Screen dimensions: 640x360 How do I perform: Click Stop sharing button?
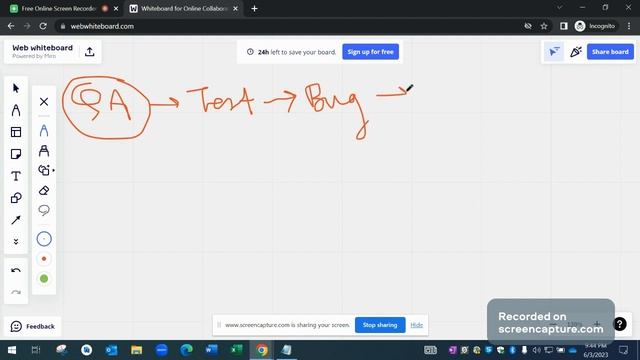[380, 325]
